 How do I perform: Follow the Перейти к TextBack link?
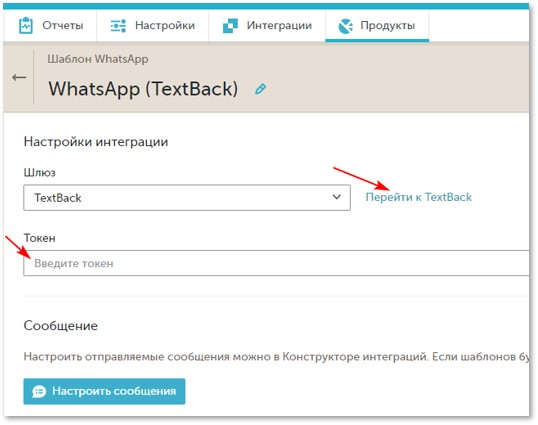(419, 197)
